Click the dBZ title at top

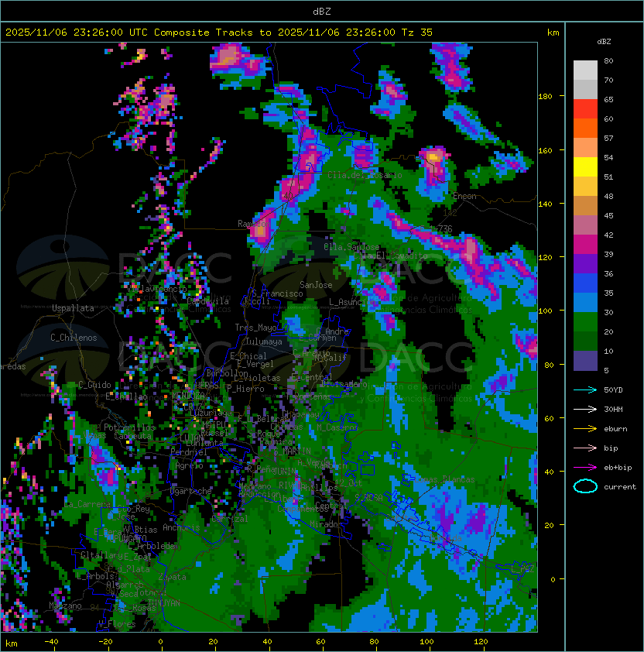tap(322, 12)
